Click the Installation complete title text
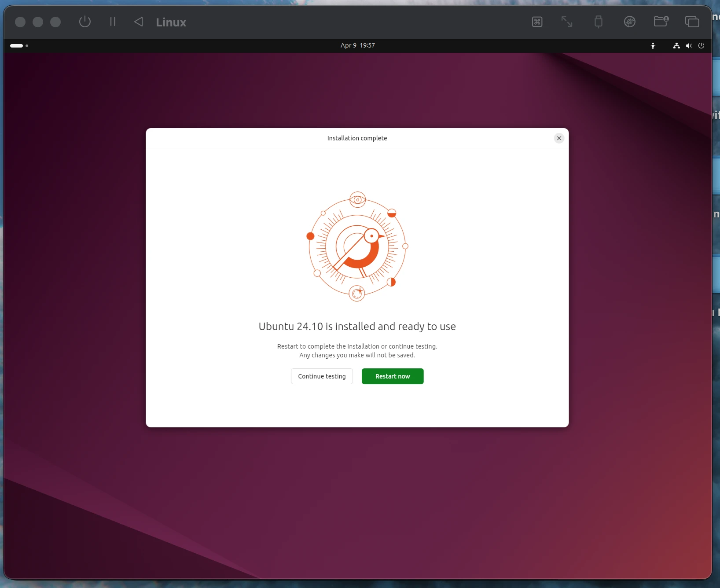Screen dimensions: 720x588 point(357,138)
